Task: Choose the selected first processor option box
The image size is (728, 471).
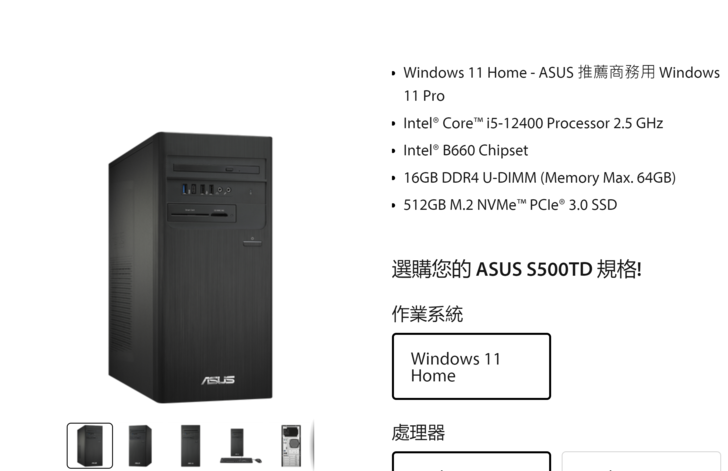Action: click(471, 461)
